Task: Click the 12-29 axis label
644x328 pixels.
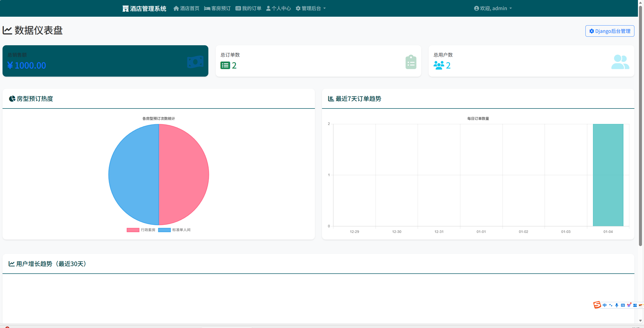Action: [x=354, y=232]
